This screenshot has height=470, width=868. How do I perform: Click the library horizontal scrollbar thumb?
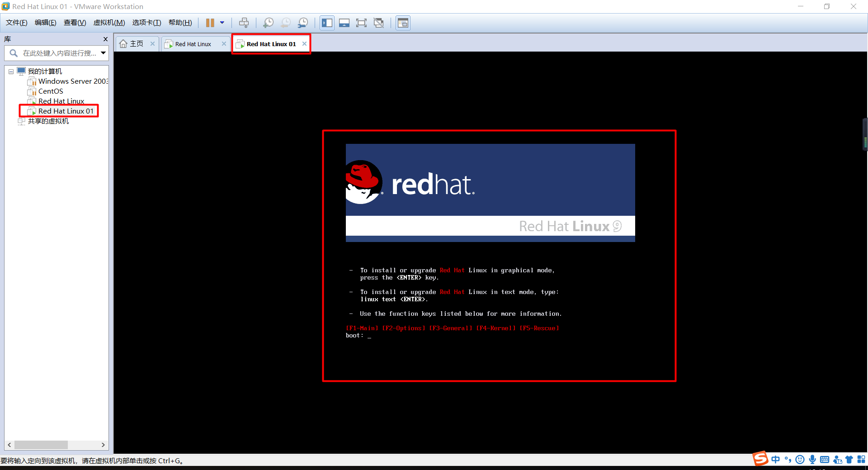coord(41,445)
